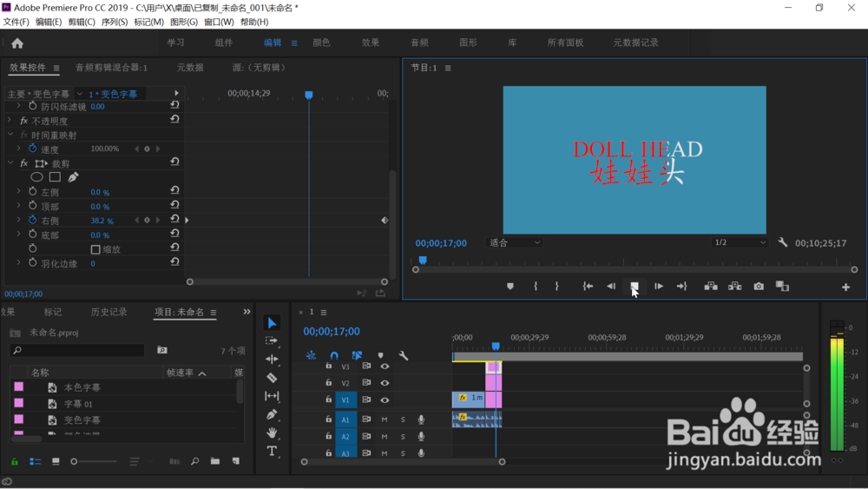Reset the 裁剪 effect
The image size is (868, 489).
click(x=174, y=162)
